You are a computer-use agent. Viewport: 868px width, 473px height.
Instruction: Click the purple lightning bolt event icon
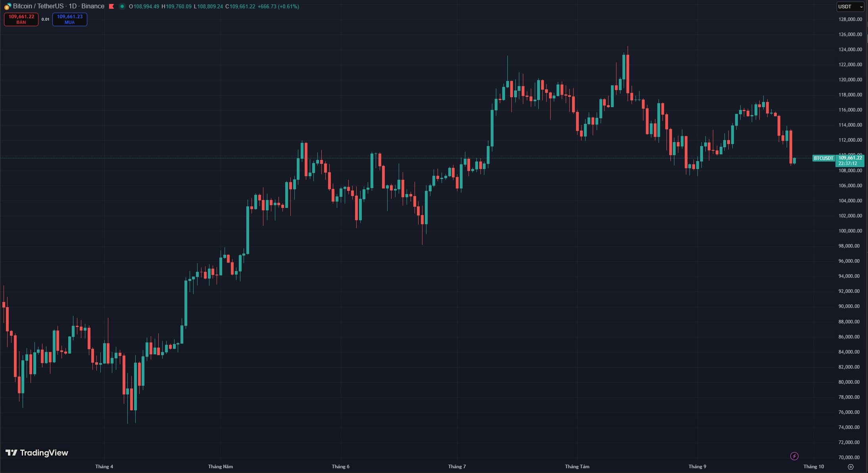[794, 456]
